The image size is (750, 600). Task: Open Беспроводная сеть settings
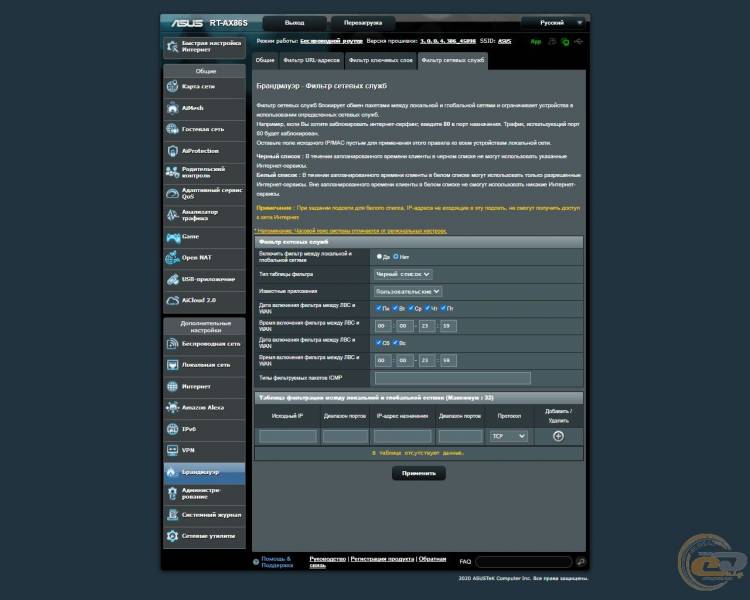pyautogui.click(x=204, y=344)
